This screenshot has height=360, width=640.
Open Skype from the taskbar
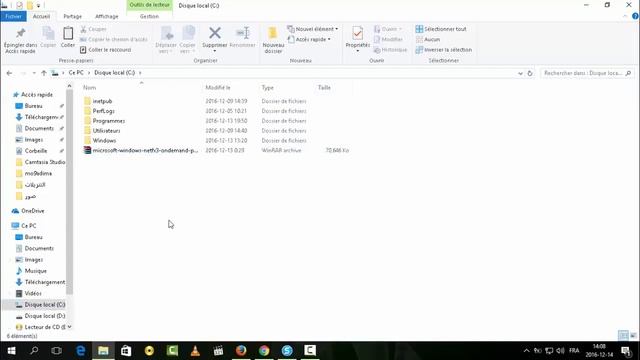[287, 351]
